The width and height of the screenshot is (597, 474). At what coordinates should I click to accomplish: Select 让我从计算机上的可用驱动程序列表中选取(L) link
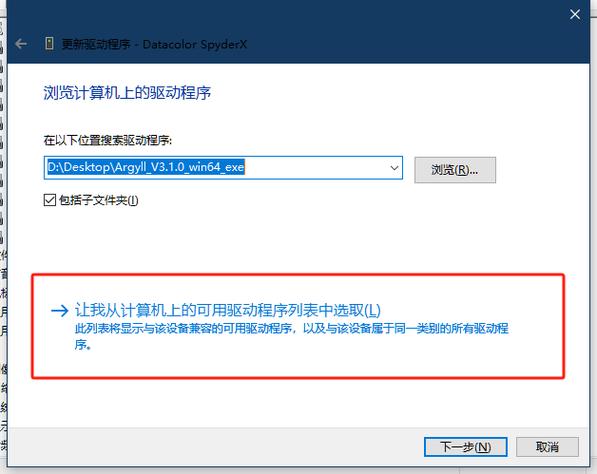228,310
